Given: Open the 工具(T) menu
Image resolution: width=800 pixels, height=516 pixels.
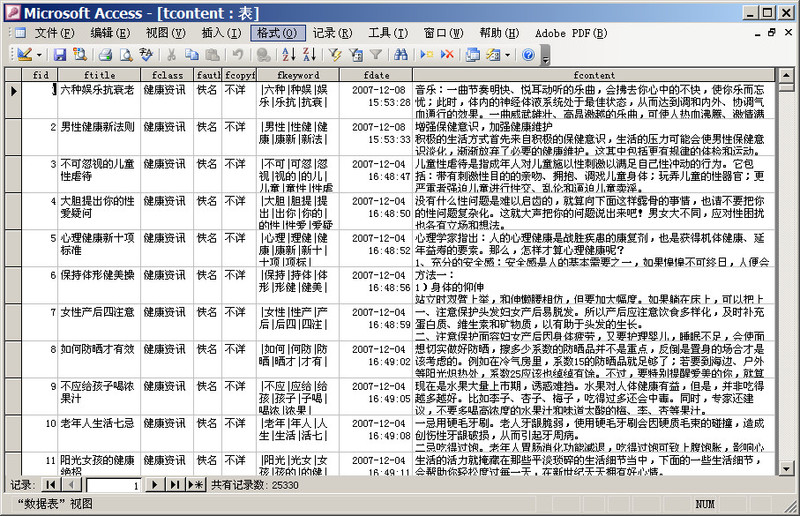Looking at the screenshot, I should pyautogui.click(x=388, y=33).
